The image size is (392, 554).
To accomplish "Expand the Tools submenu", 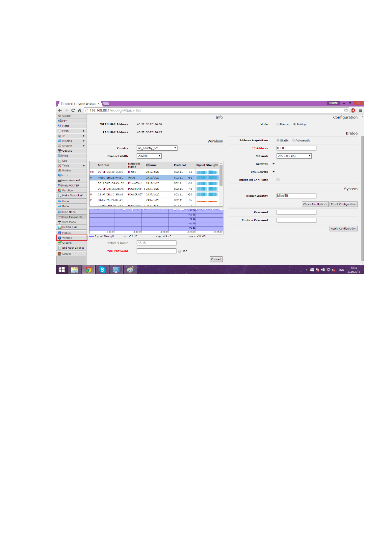I will (x=71, y=165).
